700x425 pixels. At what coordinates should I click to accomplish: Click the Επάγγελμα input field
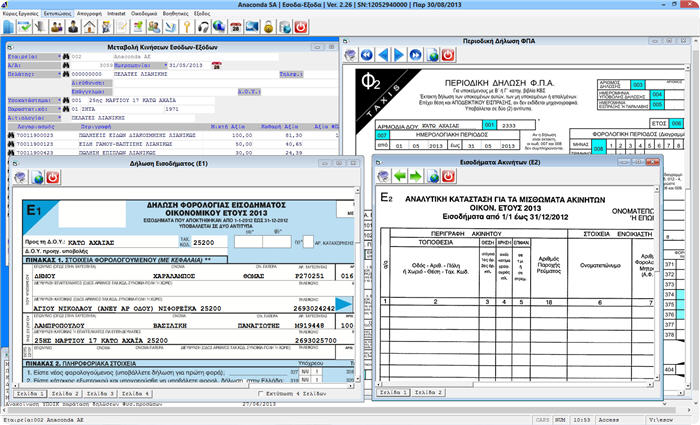tap(174, 92)
